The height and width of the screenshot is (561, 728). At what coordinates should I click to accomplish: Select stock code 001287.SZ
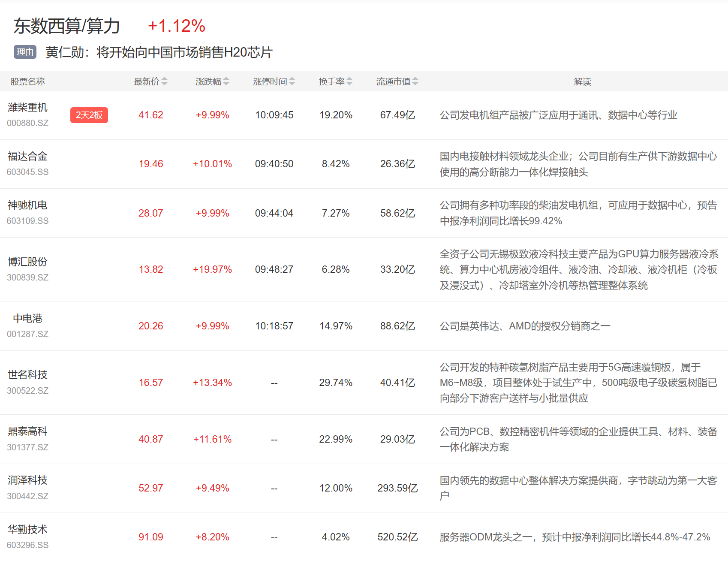pos(27,334)
